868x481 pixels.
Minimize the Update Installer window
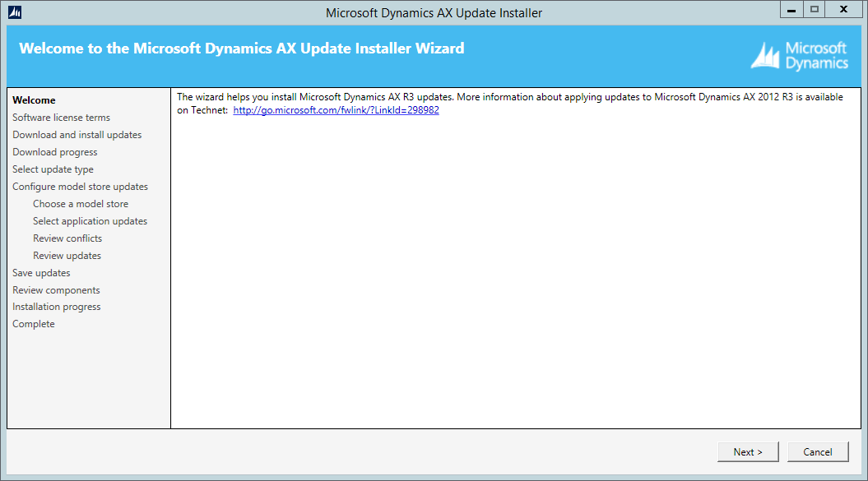[x=791, y=9]
